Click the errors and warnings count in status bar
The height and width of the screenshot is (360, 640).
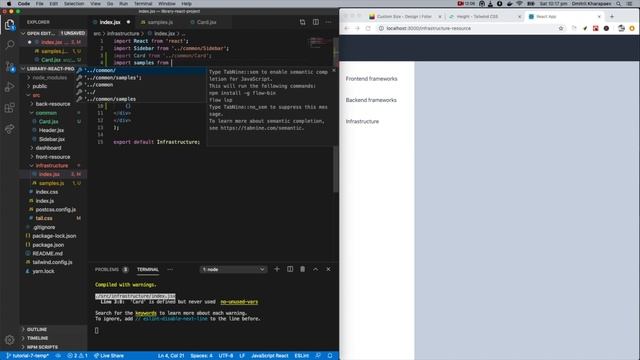[77, 356]
